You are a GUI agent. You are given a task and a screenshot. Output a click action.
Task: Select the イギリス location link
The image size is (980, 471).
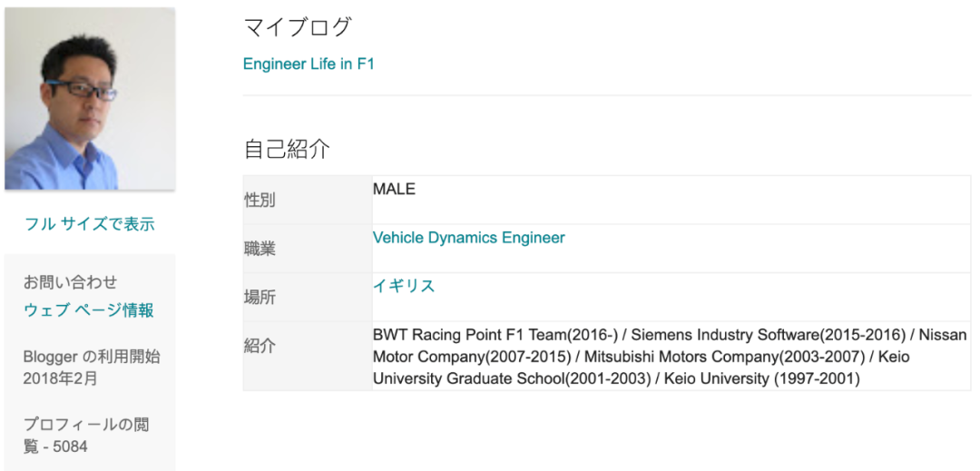(404, 286)
